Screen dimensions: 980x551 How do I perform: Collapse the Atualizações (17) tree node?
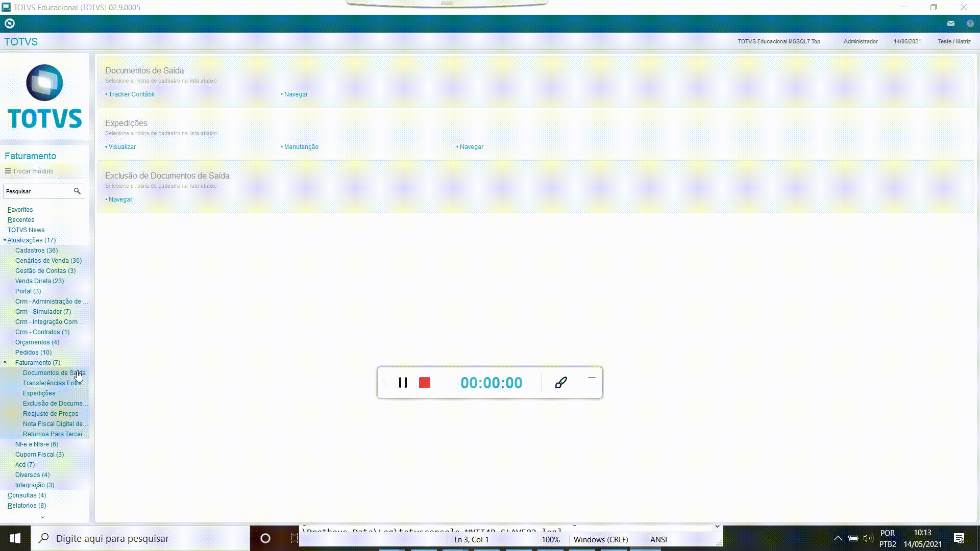[5, 240]
